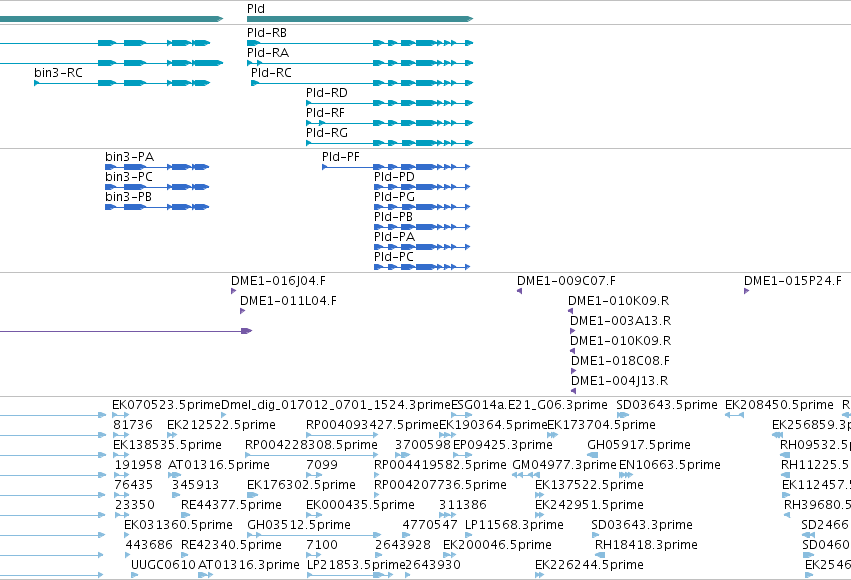Screen dimensions: 851x580
Task: Select the 81736 EST label
Action: [x=133, y=425]
